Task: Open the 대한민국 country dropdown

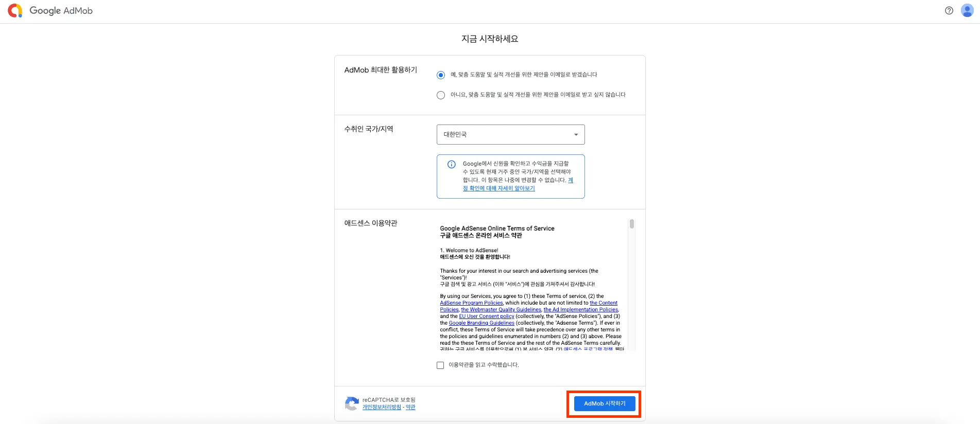Action: tap(511, 134)
